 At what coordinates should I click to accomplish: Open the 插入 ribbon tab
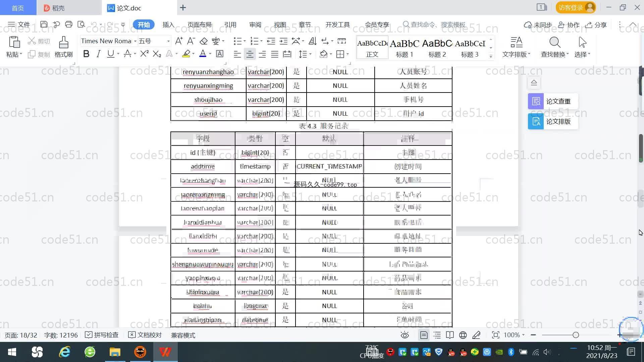[168, 25]
